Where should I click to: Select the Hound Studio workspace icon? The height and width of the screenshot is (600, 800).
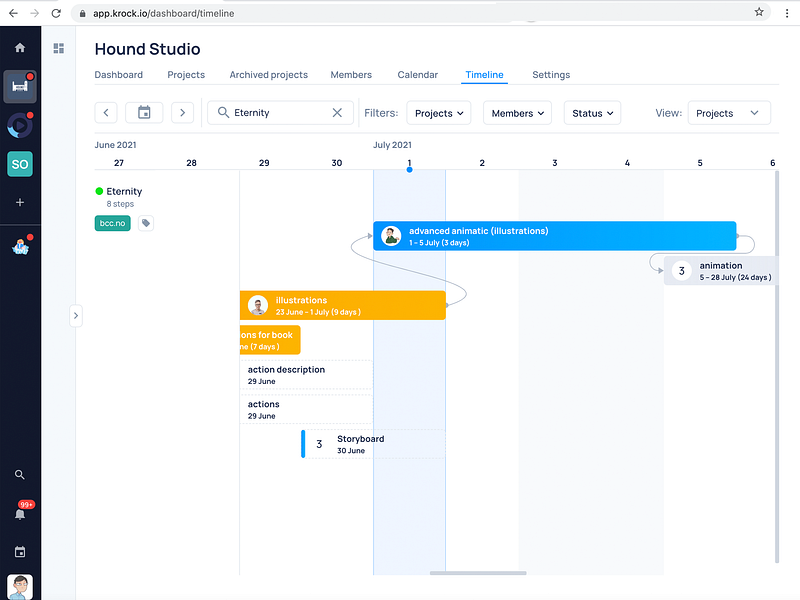[20, 86]
